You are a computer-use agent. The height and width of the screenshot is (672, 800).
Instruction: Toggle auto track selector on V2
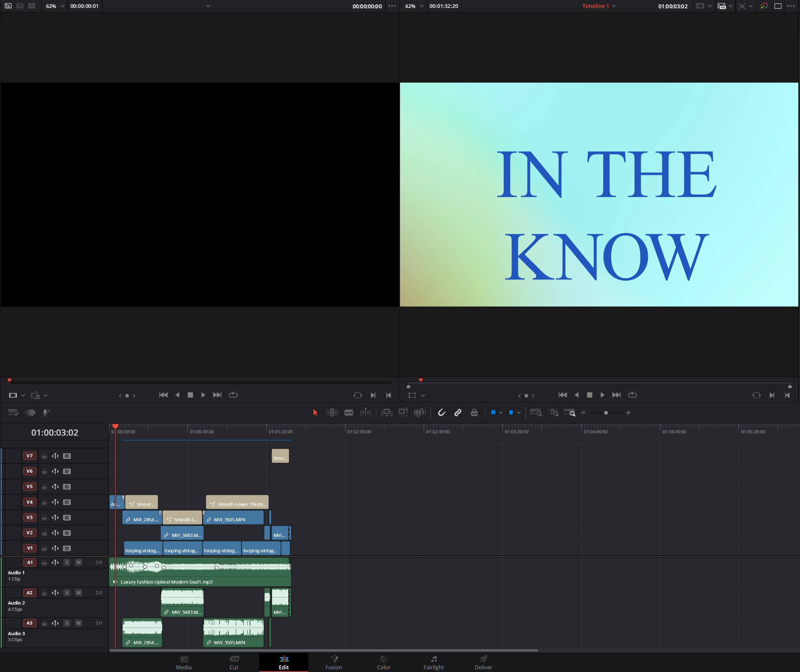point(55,533)
